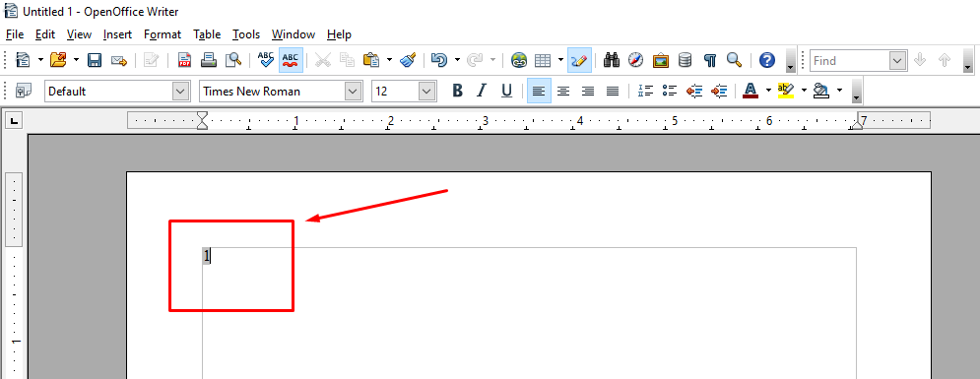Open the Edit menu

click(45, 34)
